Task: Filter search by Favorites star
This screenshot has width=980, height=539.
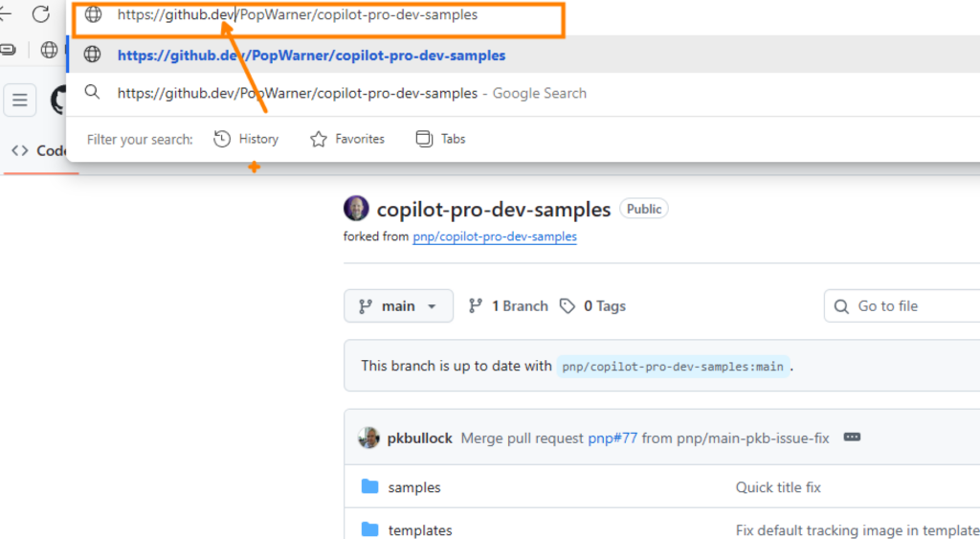Action: [347, 139]
